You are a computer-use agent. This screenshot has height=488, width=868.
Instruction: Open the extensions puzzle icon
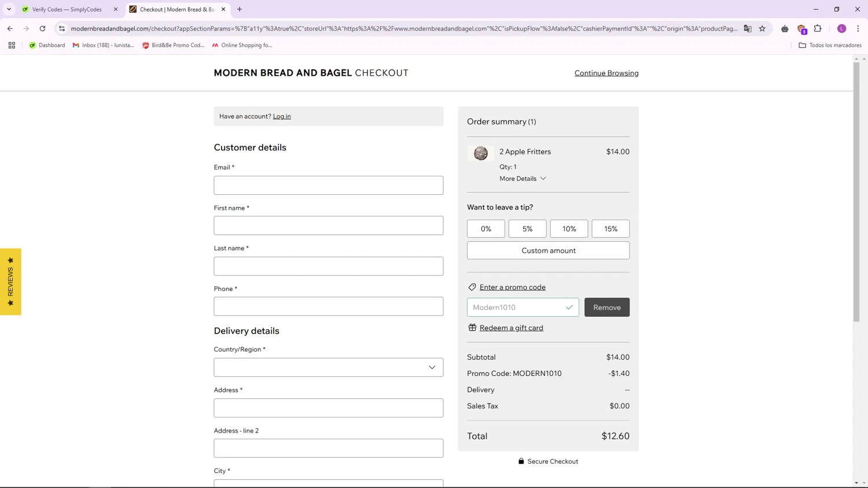(818, 28)
